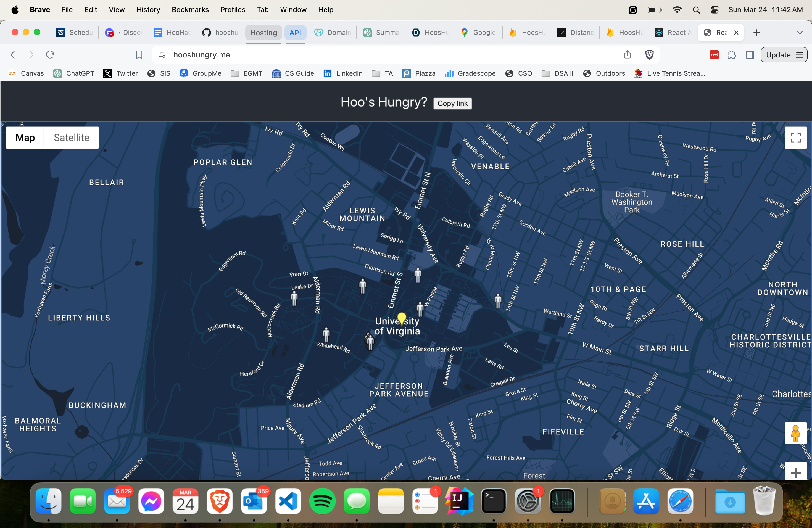Image resolution: width=812 pixels, height=528 pixels.
Task: Open the sidebar panel icon
Action: pyautogui.click(x=750, y=55)
